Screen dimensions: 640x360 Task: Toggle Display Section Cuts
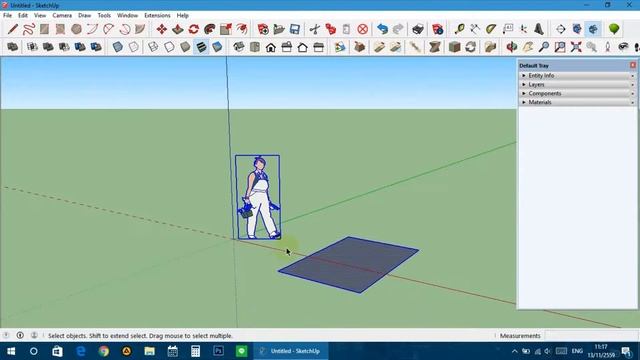593,29
